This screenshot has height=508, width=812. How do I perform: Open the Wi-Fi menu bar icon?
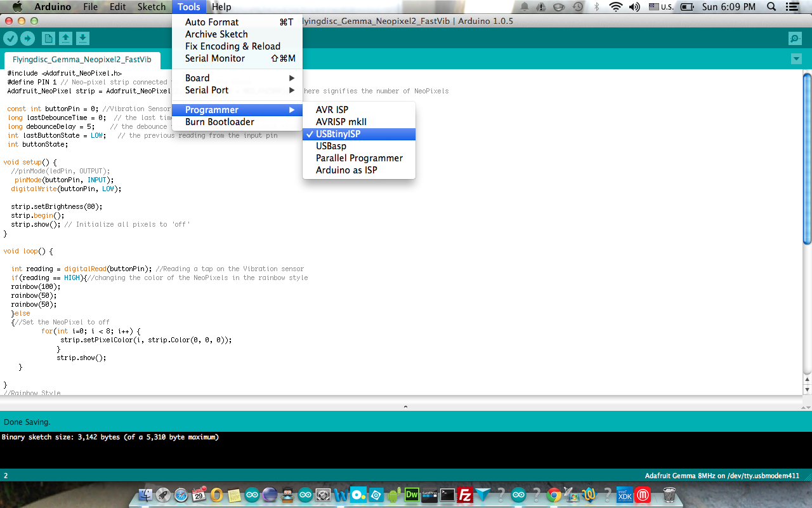click(615, 7)
